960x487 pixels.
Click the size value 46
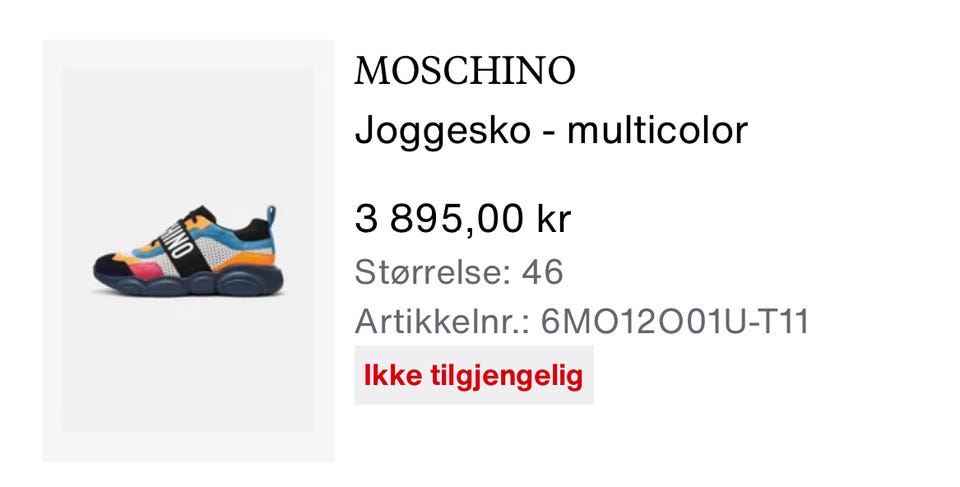click(x=542, y=272)
